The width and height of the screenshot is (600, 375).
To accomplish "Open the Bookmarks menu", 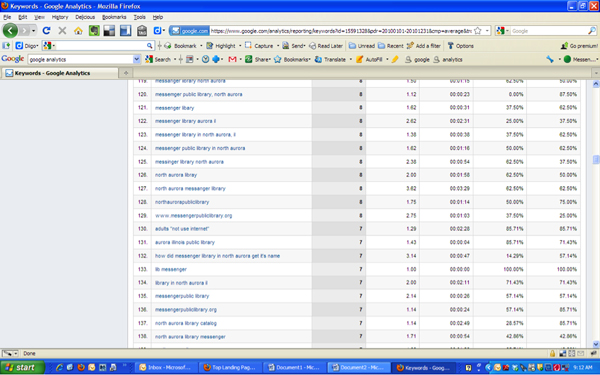I will coord(114,17).
